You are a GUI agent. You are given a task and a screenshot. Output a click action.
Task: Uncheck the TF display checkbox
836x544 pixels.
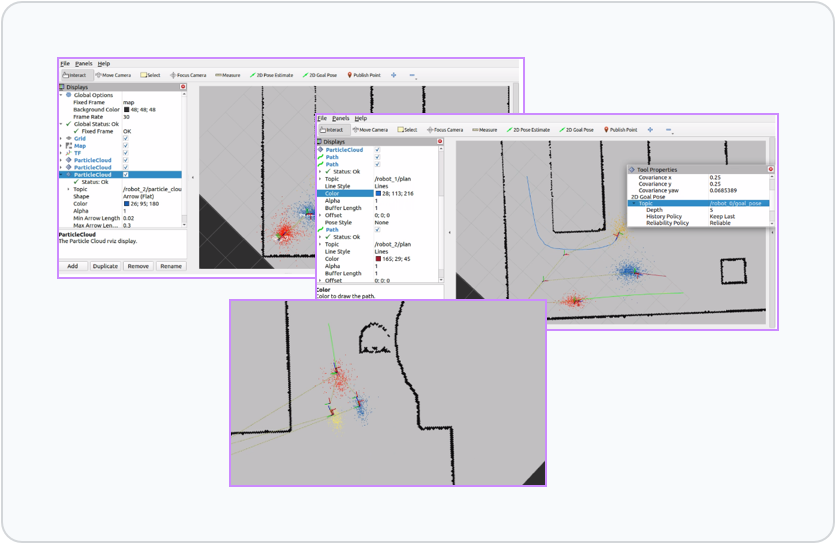125,152
